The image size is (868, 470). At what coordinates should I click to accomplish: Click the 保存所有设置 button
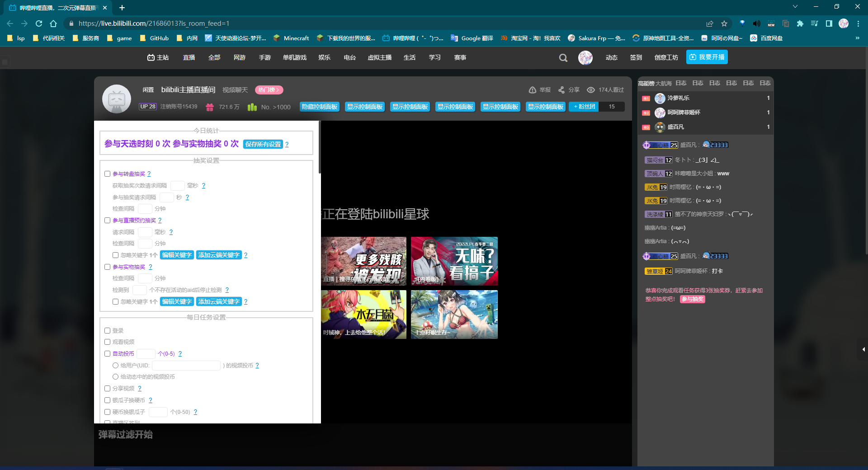[x=263, y=144]
